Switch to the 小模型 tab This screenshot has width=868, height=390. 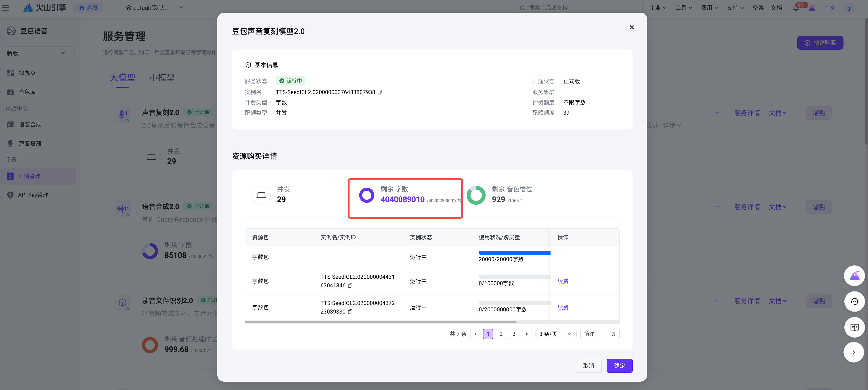pos(162,78)
